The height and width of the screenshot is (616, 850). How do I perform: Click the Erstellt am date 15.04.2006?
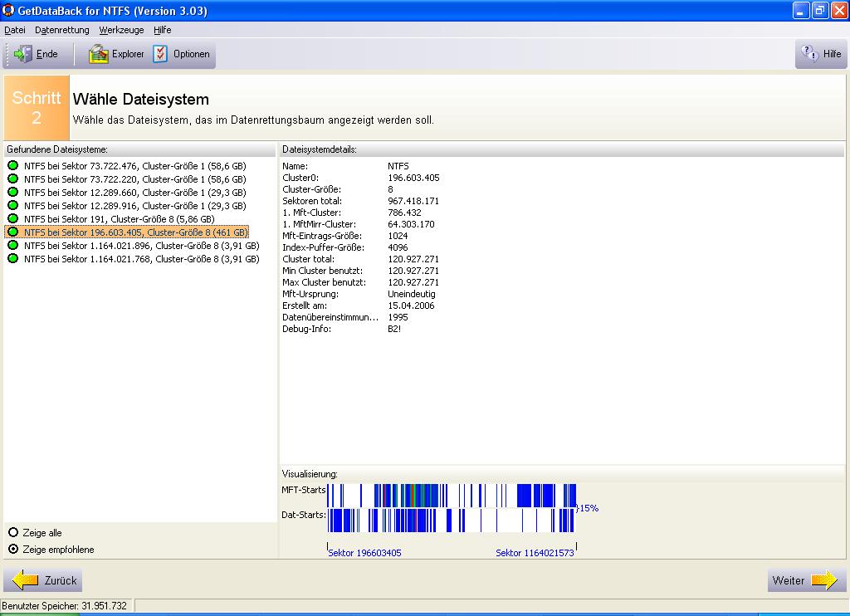pos(411,306)
